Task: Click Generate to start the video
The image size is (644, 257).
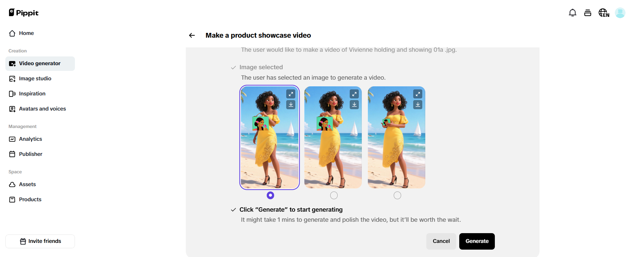Action: [x=477, y=241]
